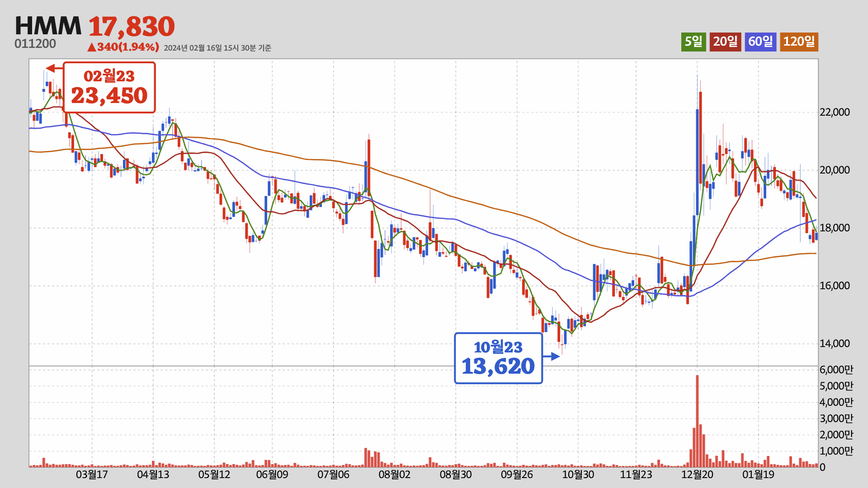
Task: Toggle the 5일 moving average legend
Action: tap(693, 42)
